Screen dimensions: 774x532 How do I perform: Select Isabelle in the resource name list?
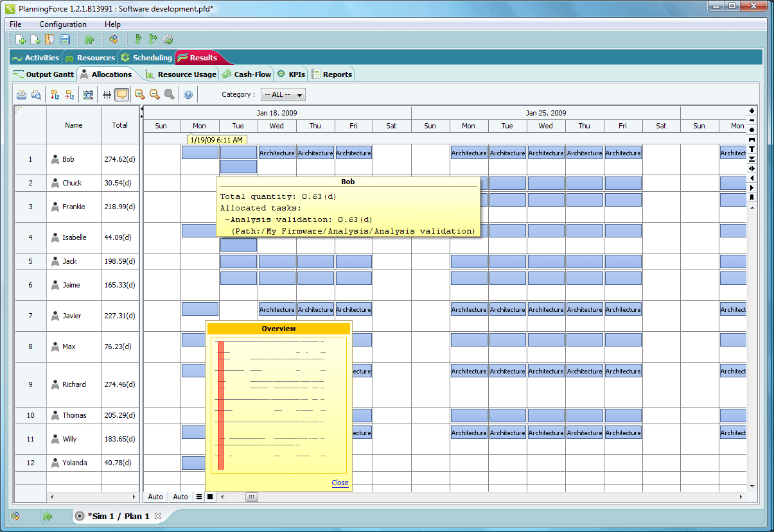click(x=74, y=237)
